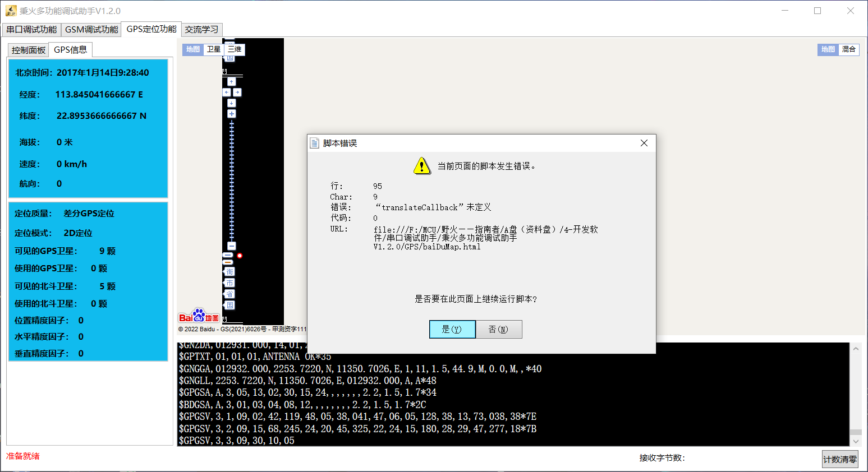
Task: Click the 2D定位 mode value
Action: 78,233
